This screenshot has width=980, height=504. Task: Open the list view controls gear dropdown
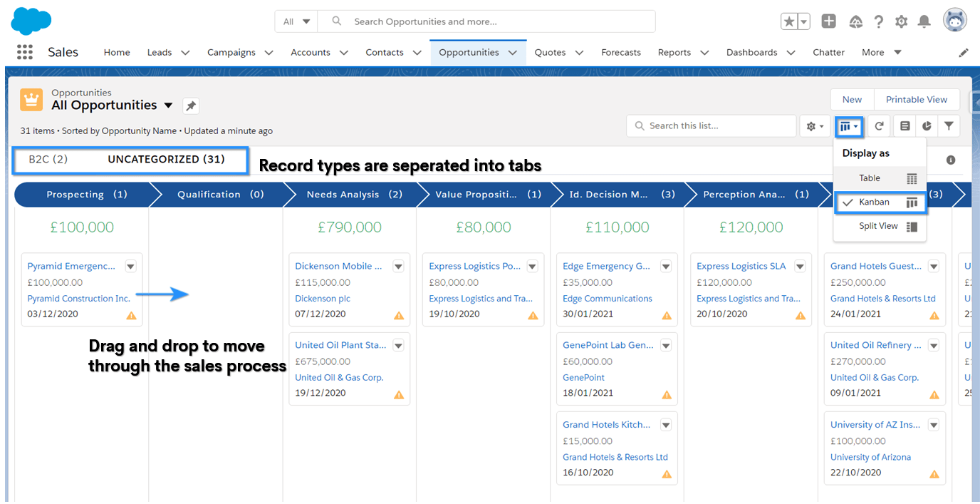tap(815, 126)
